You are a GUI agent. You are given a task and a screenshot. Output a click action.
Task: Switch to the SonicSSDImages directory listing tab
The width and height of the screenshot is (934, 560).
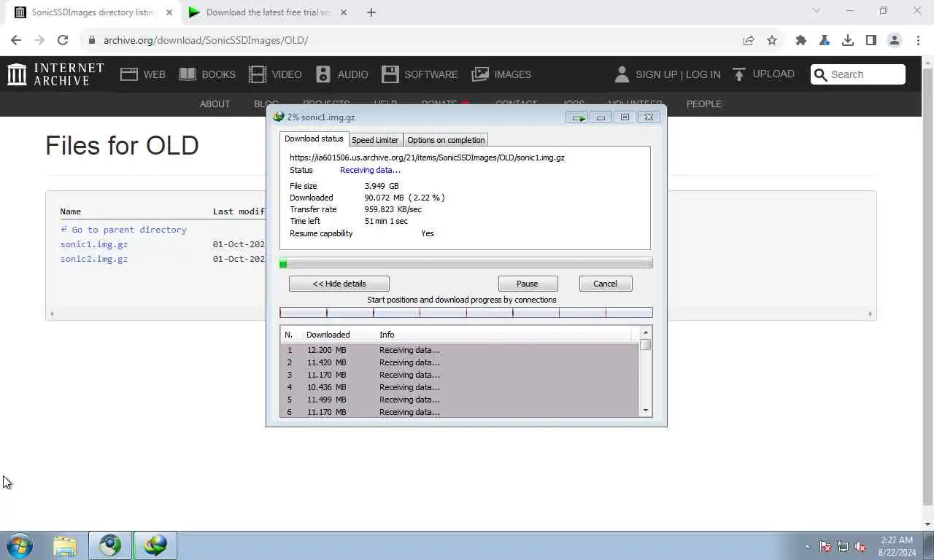[93, 12]
